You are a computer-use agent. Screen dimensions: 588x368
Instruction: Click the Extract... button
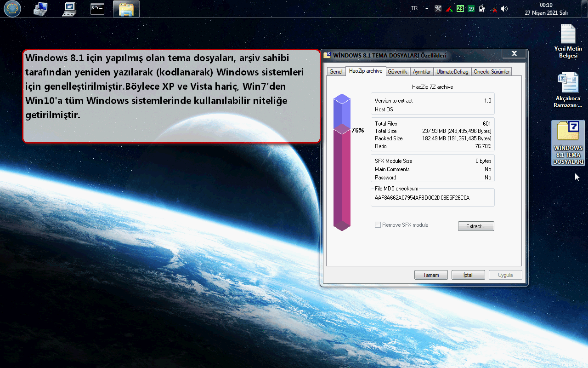[476, 226]
